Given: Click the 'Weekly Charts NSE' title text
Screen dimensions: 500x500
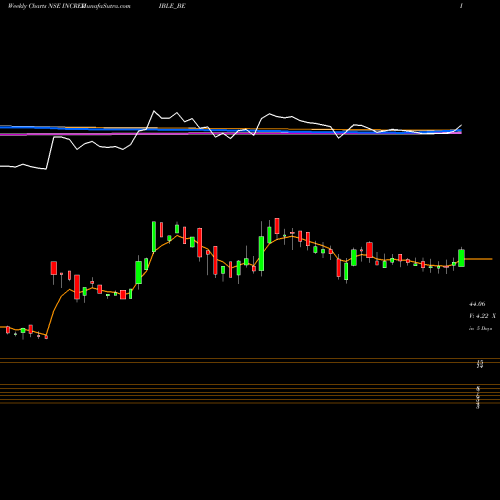Looking at the screenshot, I should coord(34,6).
